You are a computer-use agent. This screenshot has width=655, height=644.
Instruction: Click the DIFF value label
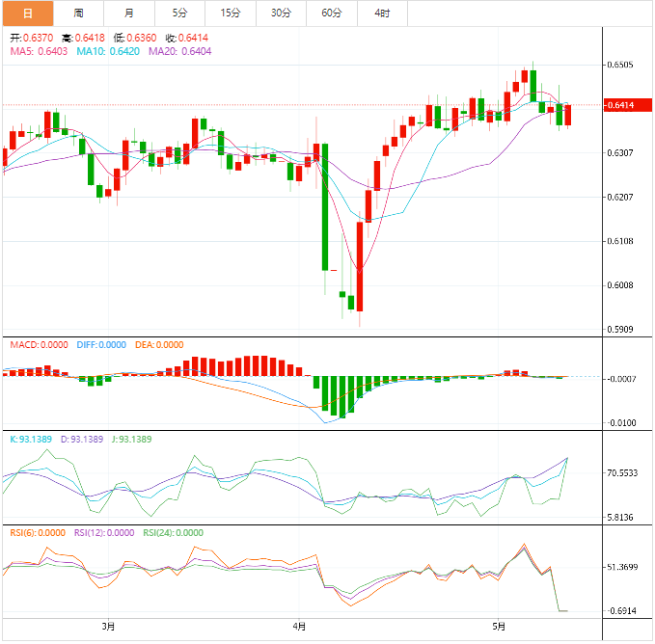[x=102, y=345]
